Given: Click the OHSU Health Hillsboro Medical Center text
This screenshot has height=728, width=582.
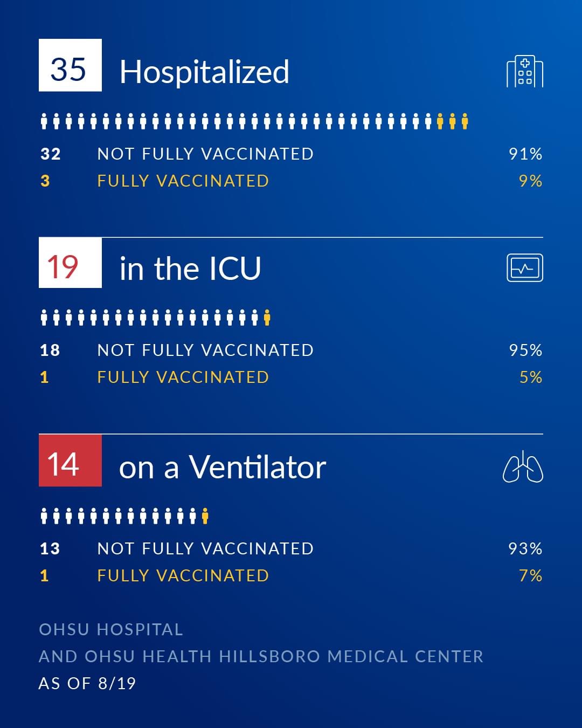Looking at the screenshot, I should (261, 656).
